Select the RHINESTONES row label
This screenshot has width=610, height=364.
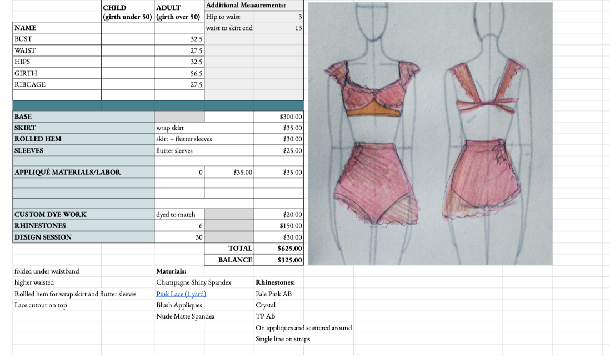pyautogui.click(x=83, y=226)
